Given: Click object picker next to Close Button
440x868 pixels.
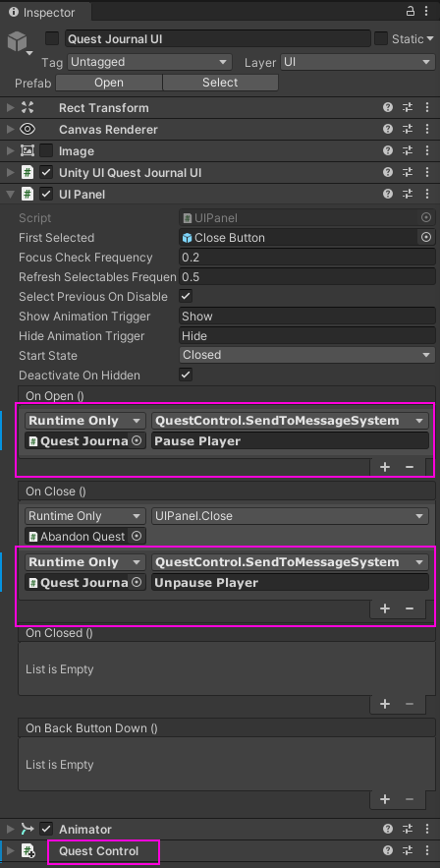Looking at the screenshot, I should click(x=426, y=238).
